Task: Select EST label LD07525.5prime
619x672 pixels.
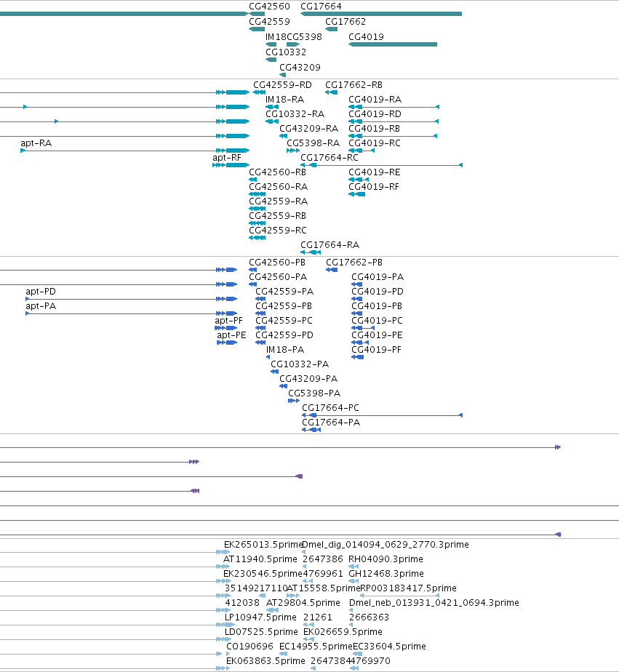Action: (261, 632)
